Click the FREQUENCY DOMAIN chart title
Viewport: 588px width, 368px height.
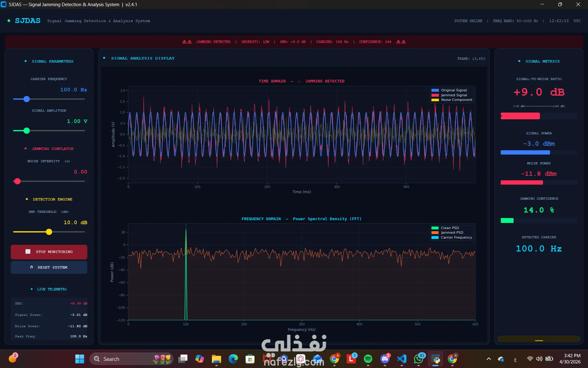[x=302, y=219]
